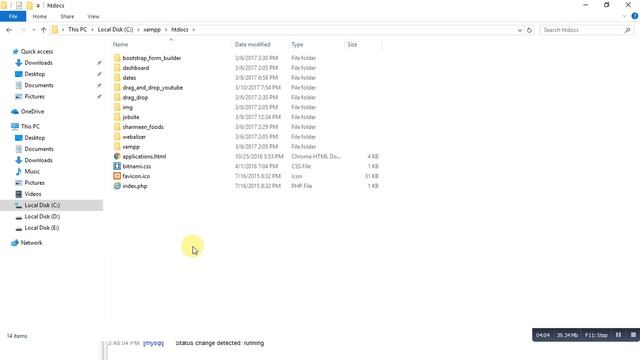Select Local Disk (C:) in navigation pane
The height and width of the screenshot is (360, 640).
(x=42, y=205)
